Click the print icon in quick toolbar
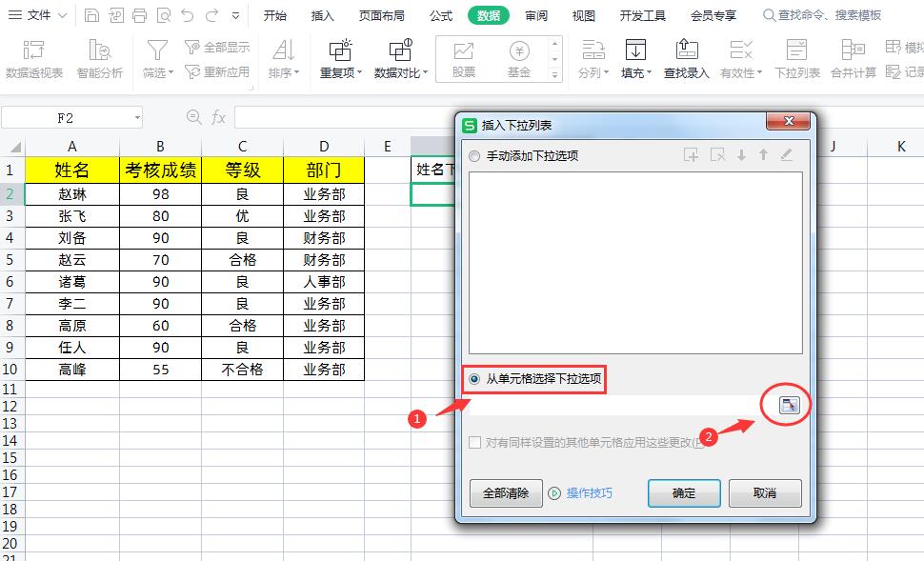 (x=140, y=15)
